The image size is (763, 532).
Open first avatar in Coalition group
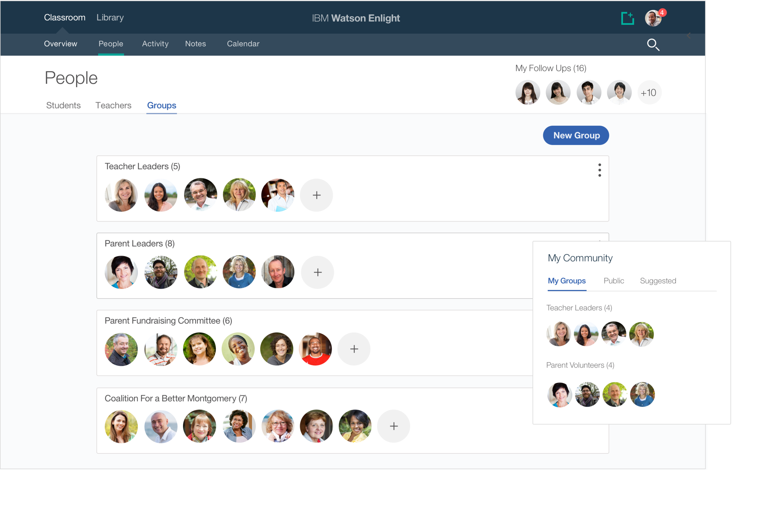coord(121,426)
